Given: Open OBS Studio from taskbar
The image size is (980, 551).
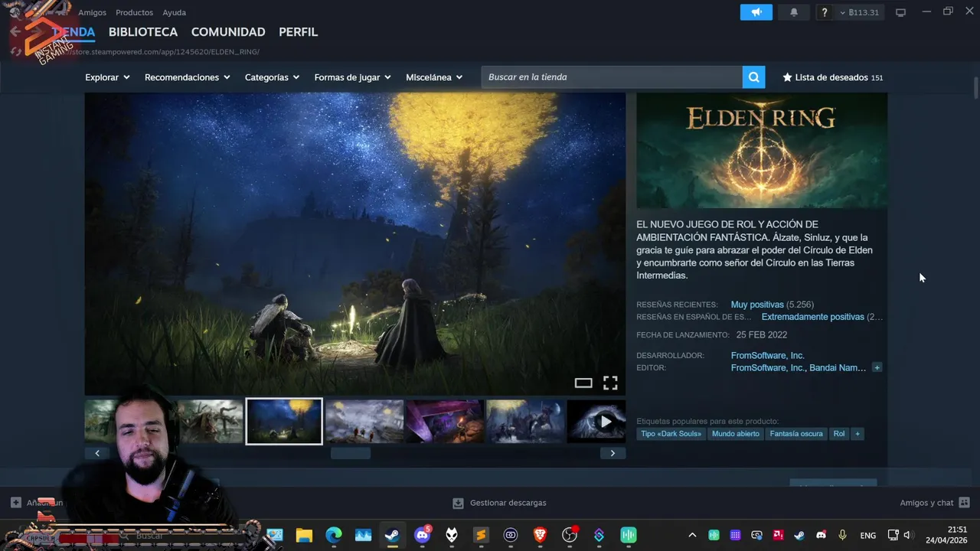Looking at the screenshot, I should point(570,536).
